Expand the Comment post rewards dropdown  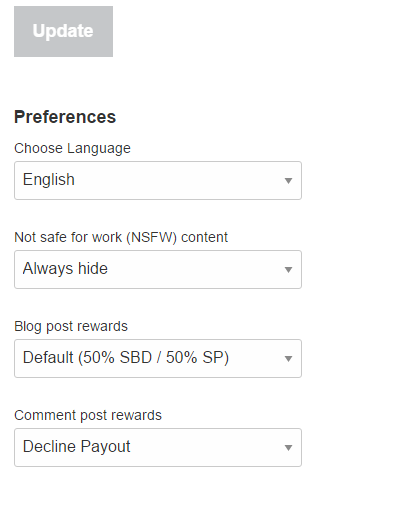click(x=158, y=447)
